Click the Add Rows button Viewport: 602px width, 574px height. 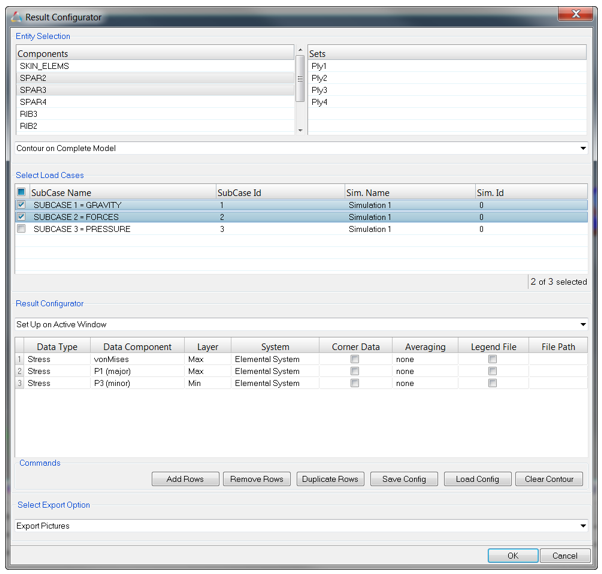tap(185, 479)
